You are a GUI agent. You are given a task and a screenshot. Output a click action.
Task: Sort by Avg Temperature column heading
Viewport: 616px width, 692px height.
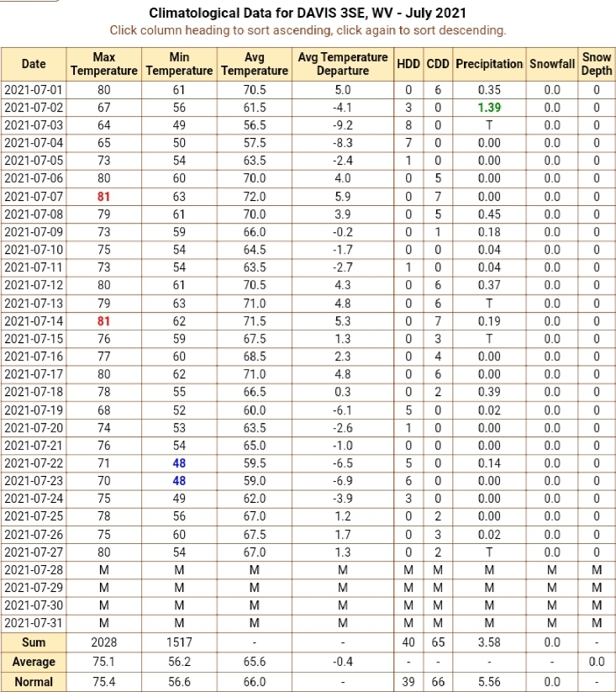click(255, 64)
